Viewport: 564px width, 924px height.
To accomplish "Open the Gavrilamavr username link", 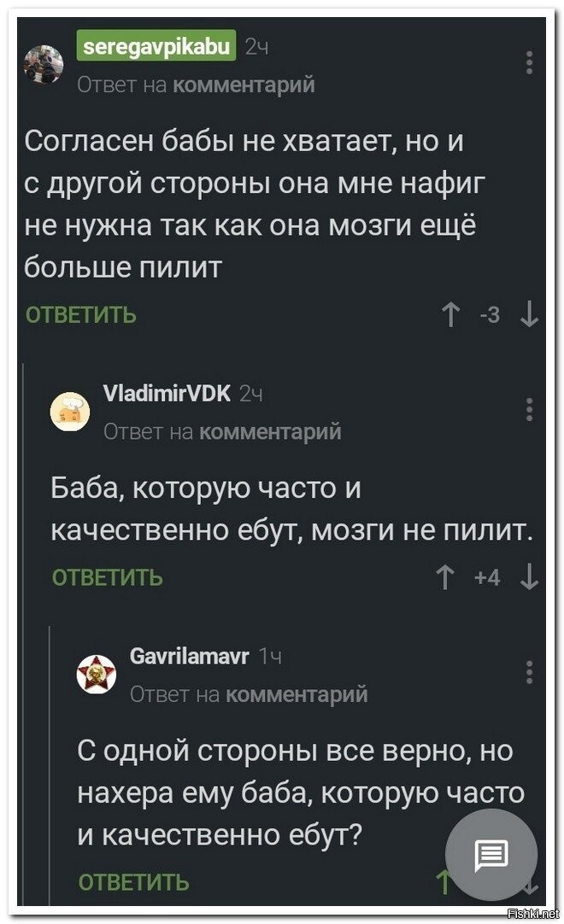I will [x=190, y=655].
